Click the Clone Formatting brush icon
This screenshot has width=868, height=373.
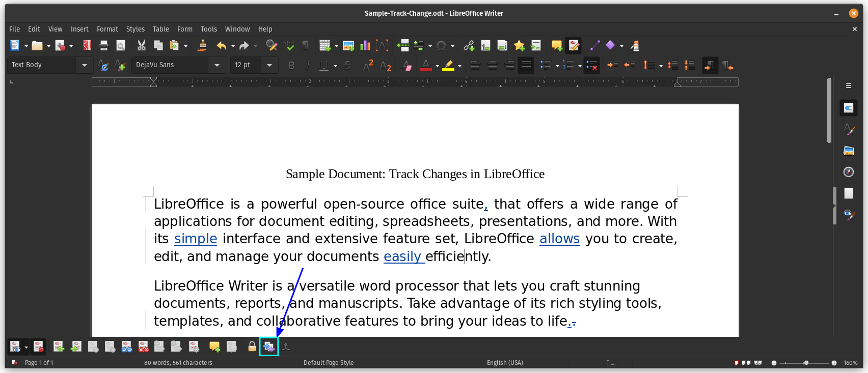coord(202,45)
